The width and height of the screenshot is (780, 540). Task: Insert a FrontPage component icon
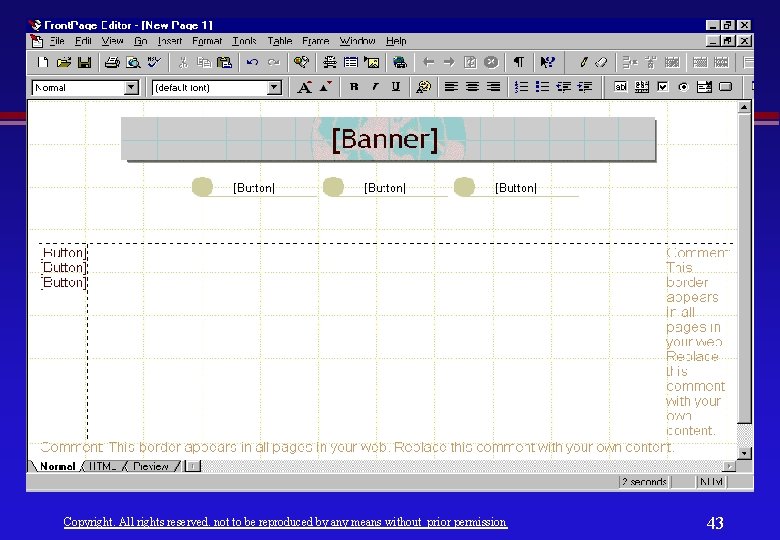point(301,62)
